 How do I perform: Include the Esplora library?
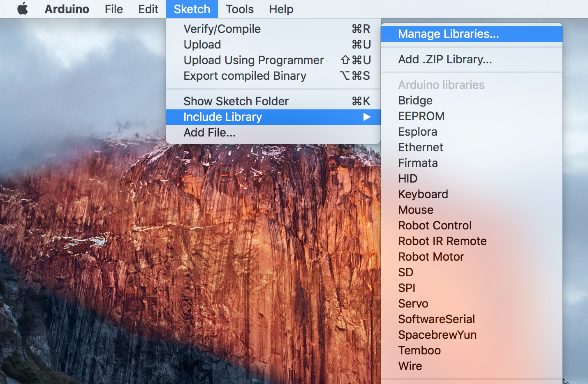point(472,132)
